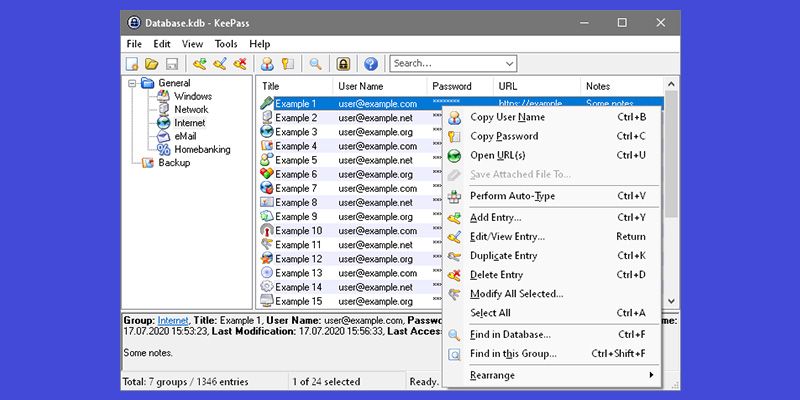800x400 pixels.
Task: Open the Tools menu
Action: coord(225,44)
